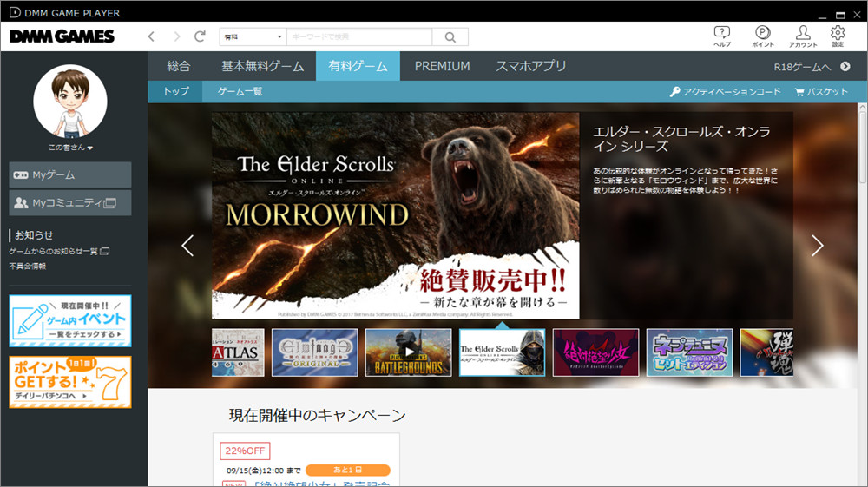Open the 有料 search category dropdown
Screen dimensions: 868x487
[x=253, y=37]
